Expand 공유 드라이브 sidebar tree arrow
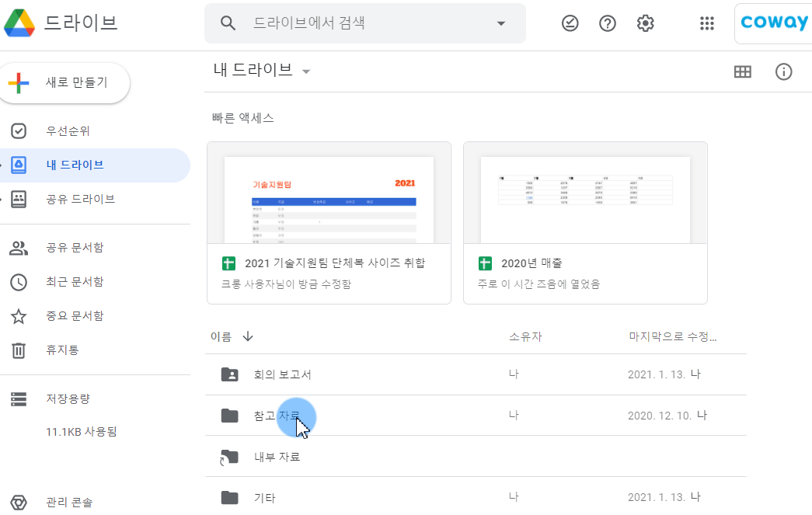The height and width of the screenshot is (515, 812). click(2, 200)
